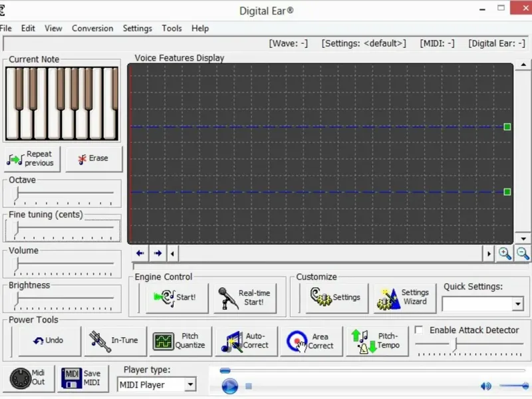Viewport: 532px width, 399px height.
Task: Select the upper green handle in the display
Action: click(507, 127)
